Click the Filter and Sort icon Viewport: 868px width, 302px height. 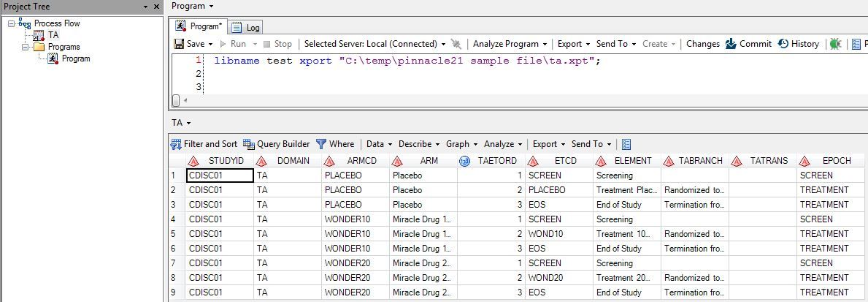pos(176,144)
